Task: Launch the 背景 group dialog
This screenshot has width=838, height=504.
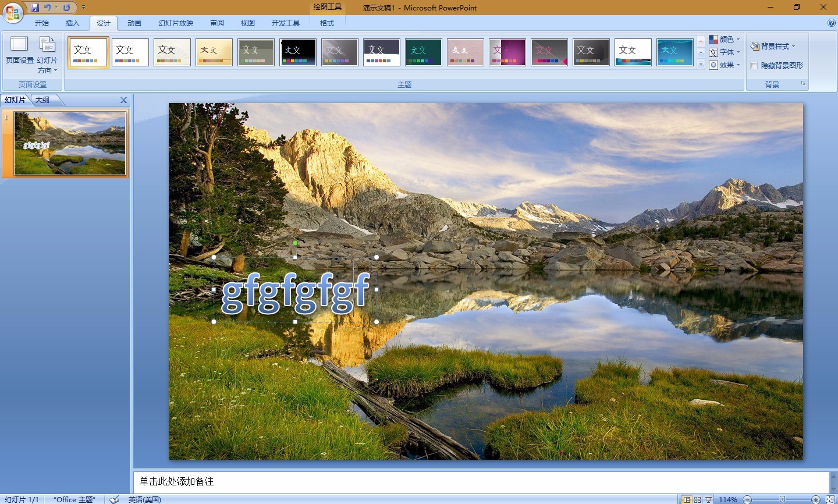Action: pos(804,84)
